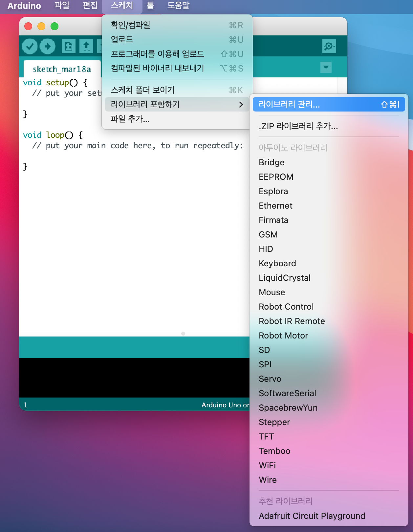Click the Upload arrow toolbar icon

click(48, 46)
